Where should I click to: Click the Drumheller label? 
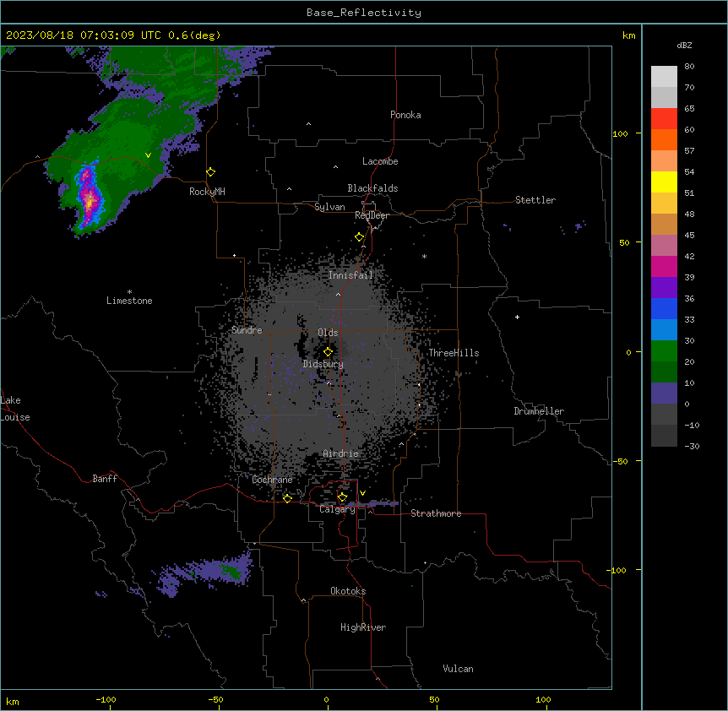click(x=539, y=411)
